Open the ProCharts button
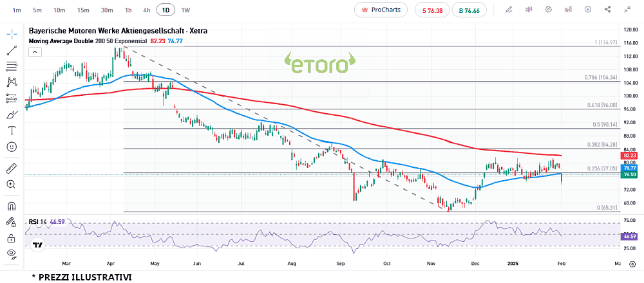 point(381,10)
